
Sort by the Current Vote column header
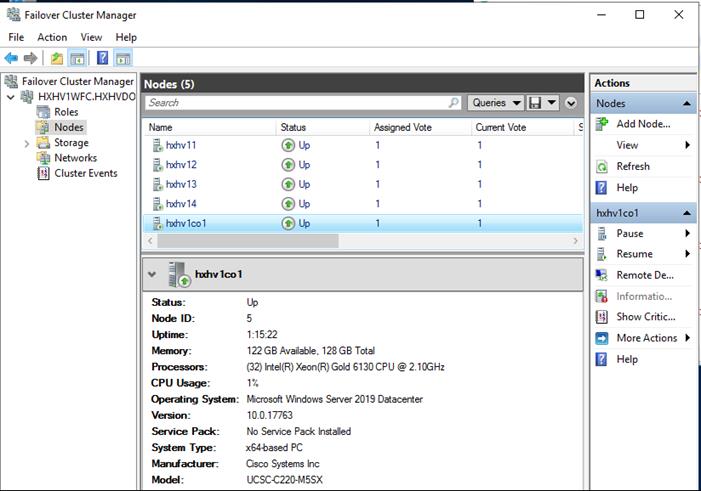click(x=522, y=127)
